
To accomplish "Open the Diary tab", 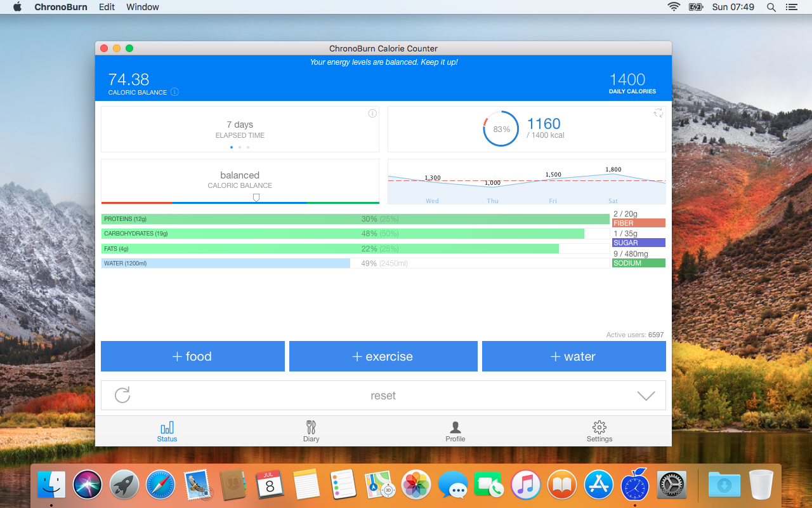I will click(x=311, y=431).
